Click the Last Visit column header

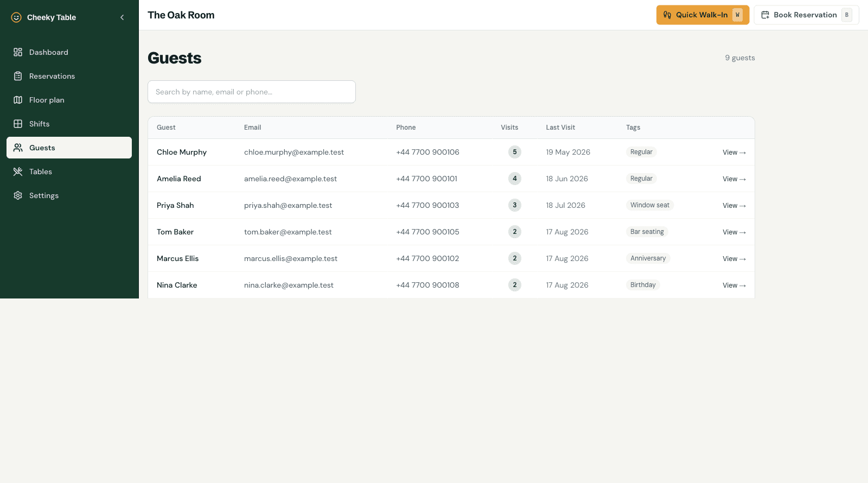click(560, 128)
